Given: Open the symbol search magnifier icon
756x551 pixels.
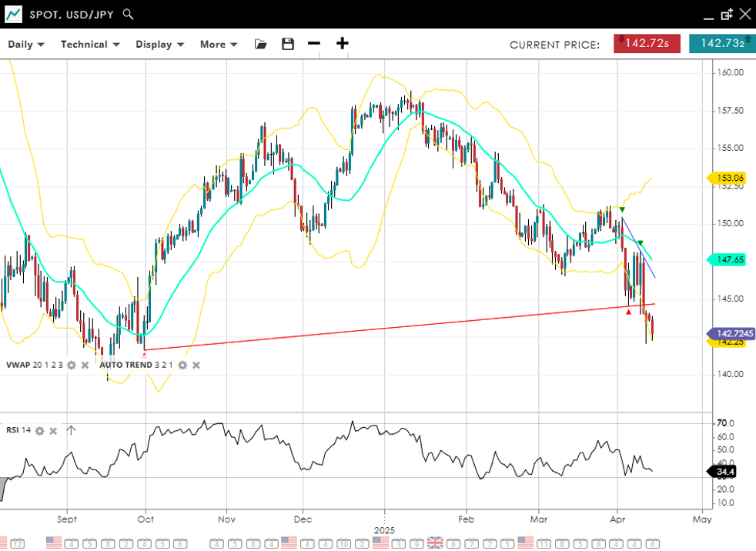Looking at the screenshot, I should [x=129, y=14].
